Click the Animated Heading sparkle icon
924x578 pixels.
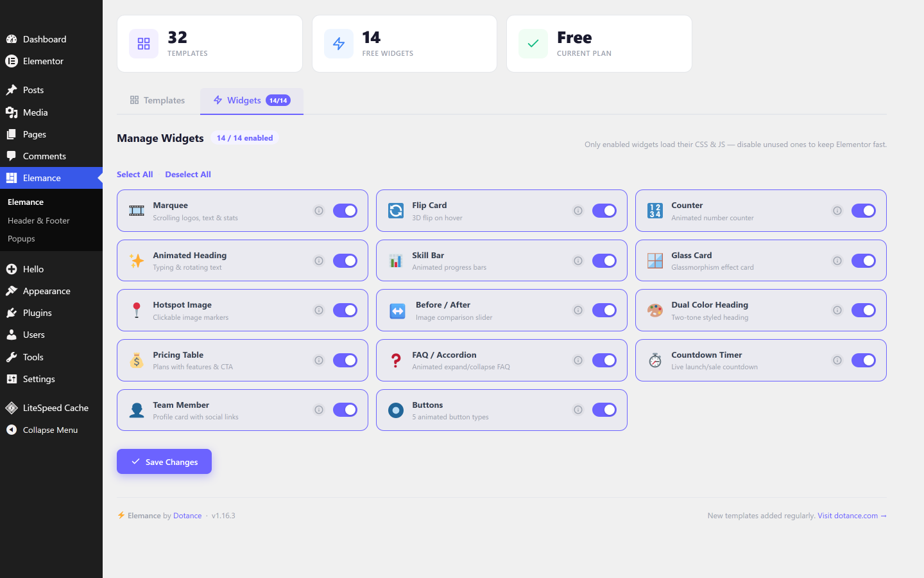[x=137, y=261]
